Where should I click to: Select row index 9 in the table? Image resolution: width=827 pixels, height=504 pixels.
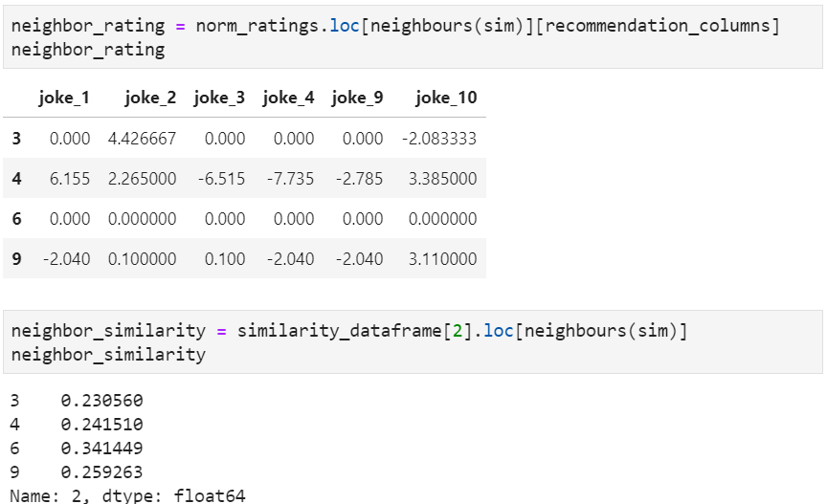coord(17,259)
